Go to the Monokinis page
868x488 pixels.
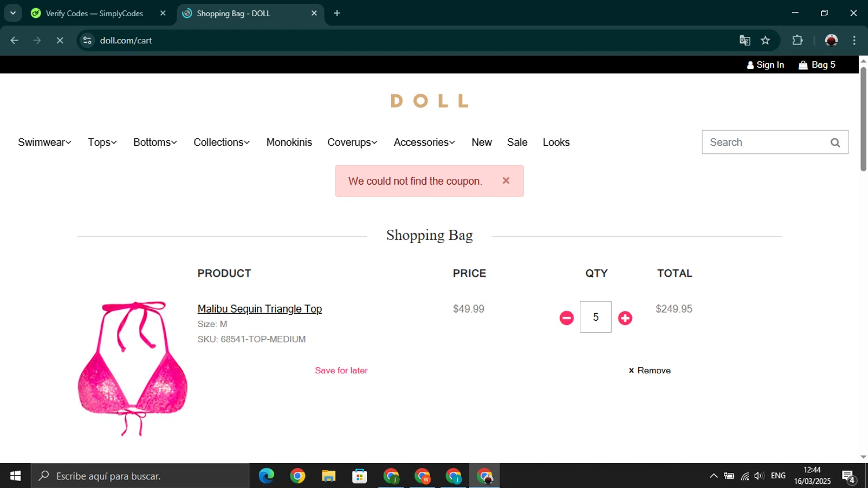tap(289, 142)
